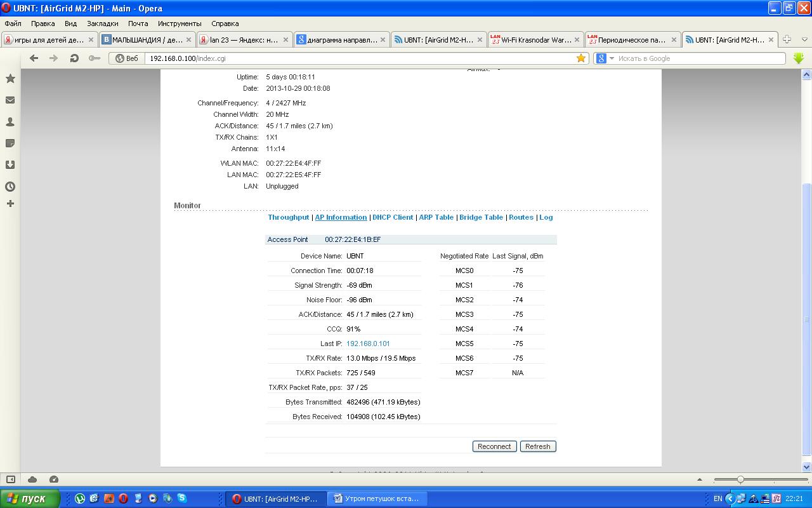Open the History panel clock icon

10,186
